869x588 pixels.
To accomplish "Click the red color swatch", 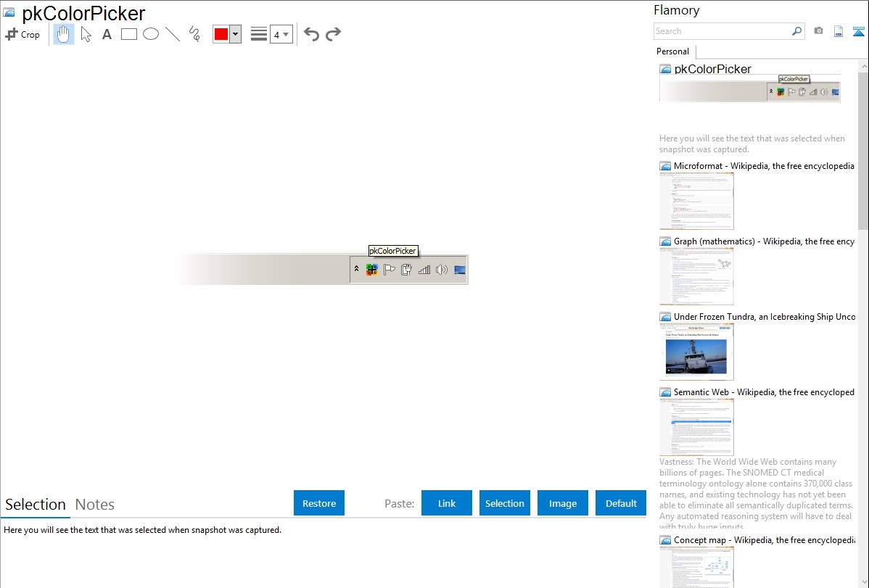I will click(221, 34).
